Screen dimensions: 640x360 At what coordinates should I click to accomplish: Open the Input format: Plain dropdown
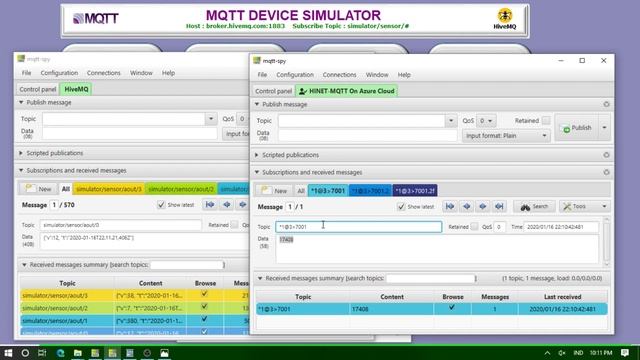[x=506, y=136]
